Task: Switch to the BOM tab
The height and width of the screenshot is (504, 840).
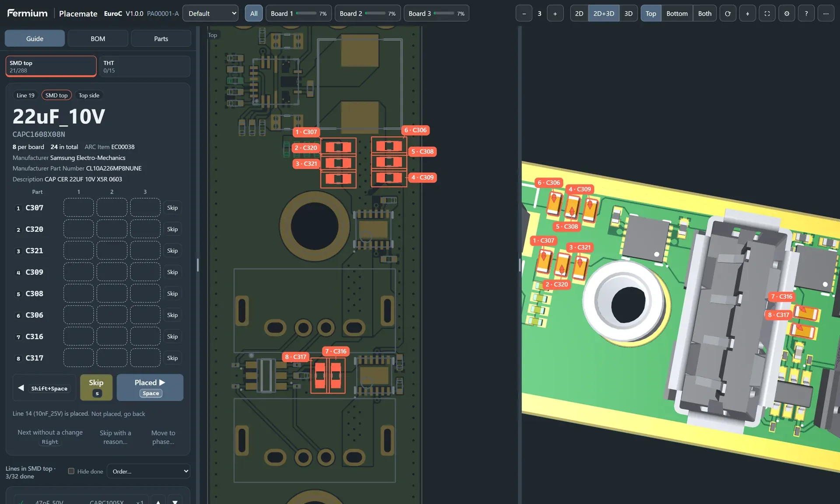Action: click(98, 38)
